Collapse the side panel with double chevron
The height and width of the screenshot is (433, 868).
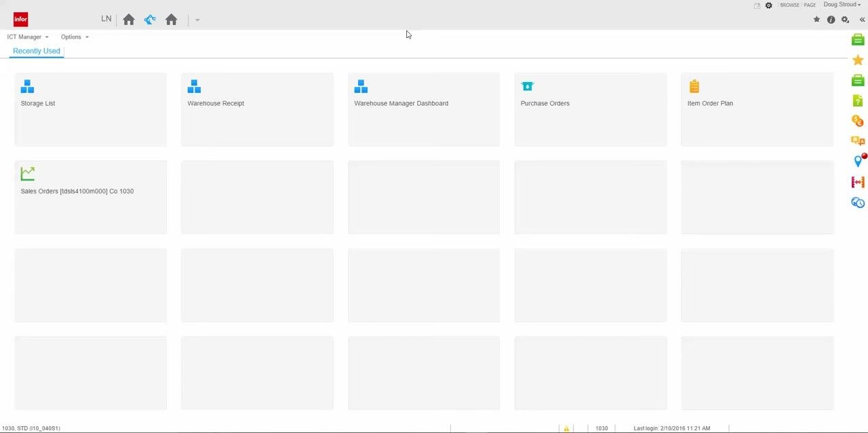click(x=862, y=20)
